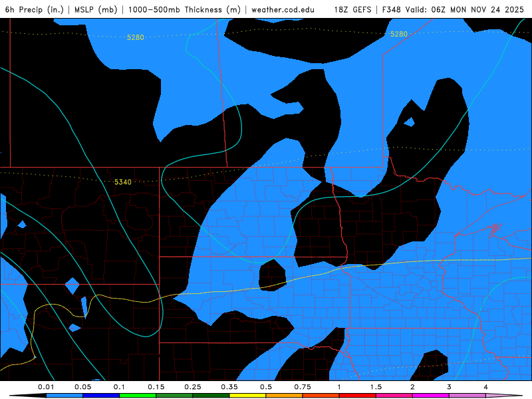Select the "0.75" legend value
This screenshot has height=399, width=532.
click(x=303, y=387)
